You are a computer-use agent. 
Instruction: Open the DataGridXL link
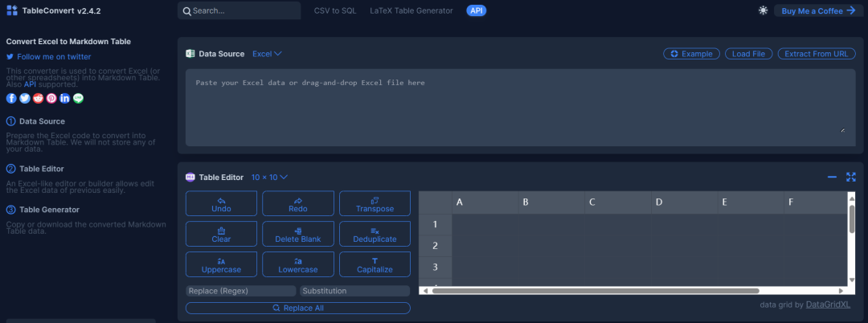tap(828, 305)
